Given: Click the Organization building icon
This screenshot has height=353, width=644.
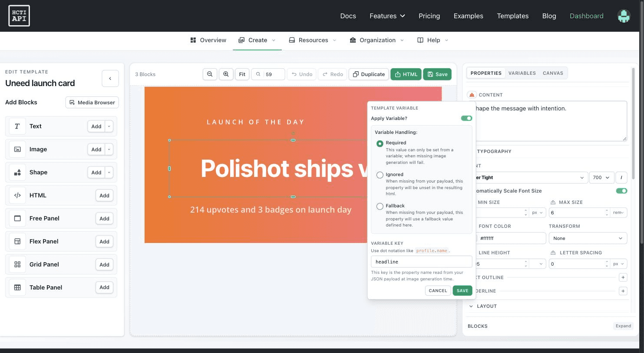Looking at the screenshot, I should (x=353, y=40).
